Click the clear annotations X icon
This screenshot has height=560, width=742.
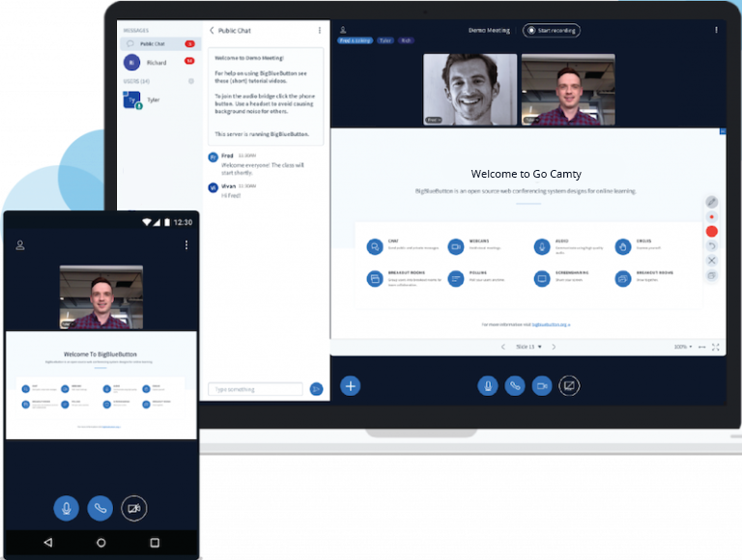coord(712,261)
